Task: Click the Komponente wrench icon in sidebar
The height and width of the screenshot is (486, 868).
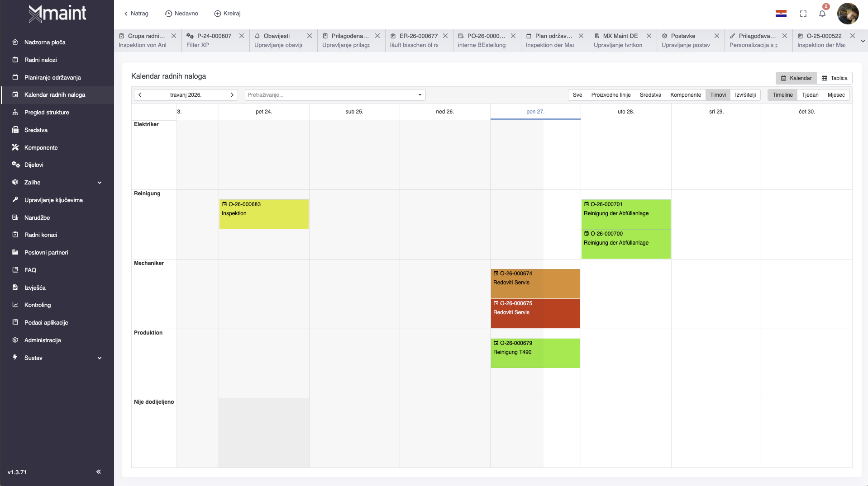Action: pos(15,147)
